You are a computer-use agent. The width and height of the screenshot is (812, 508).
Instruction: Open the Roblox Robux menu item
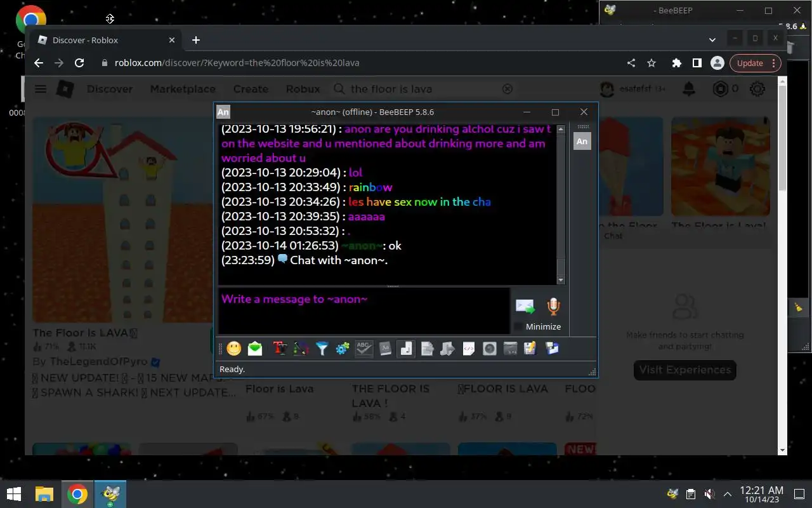click(x=303, y=89)
